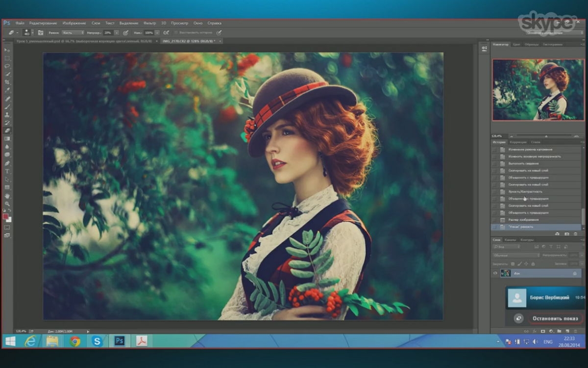Open the layer blend mode Обычные dropdown
The height and width of the screenshot is (368, 588).
tap(516, 255)
